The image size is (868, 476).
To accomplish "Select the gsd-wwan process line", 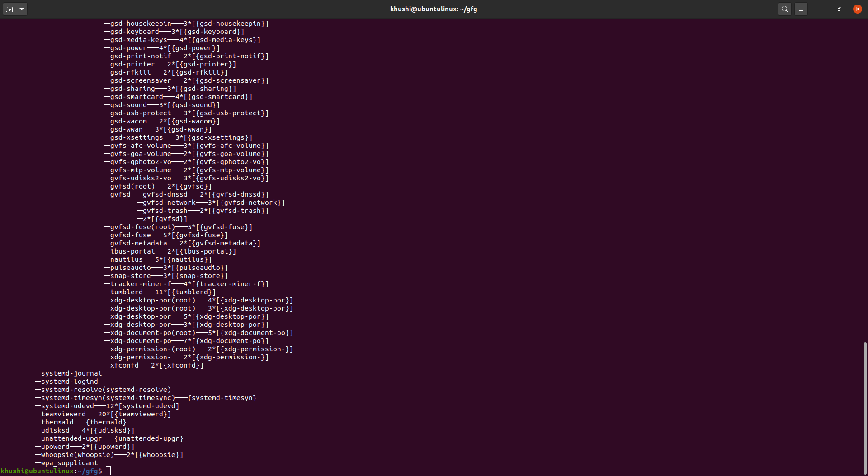I will 161,129.
